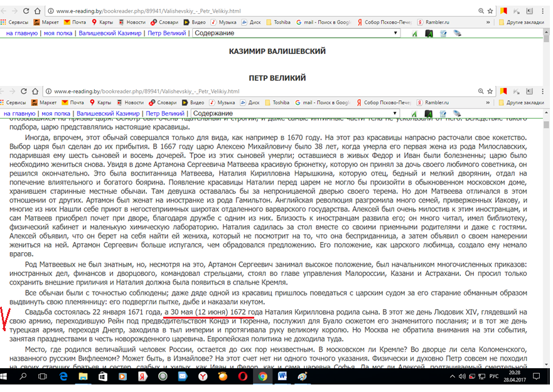Expand the hidden bookmarks chevron in the lower bar
Screen dimensions: 553x392
coord(488,103)
